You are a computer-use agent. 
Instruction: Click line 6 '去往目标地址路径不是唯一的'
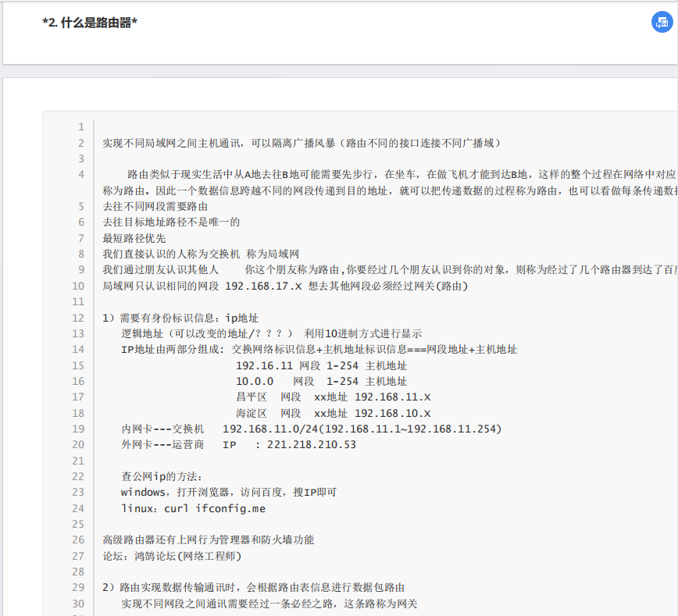(x=171, y=223)
